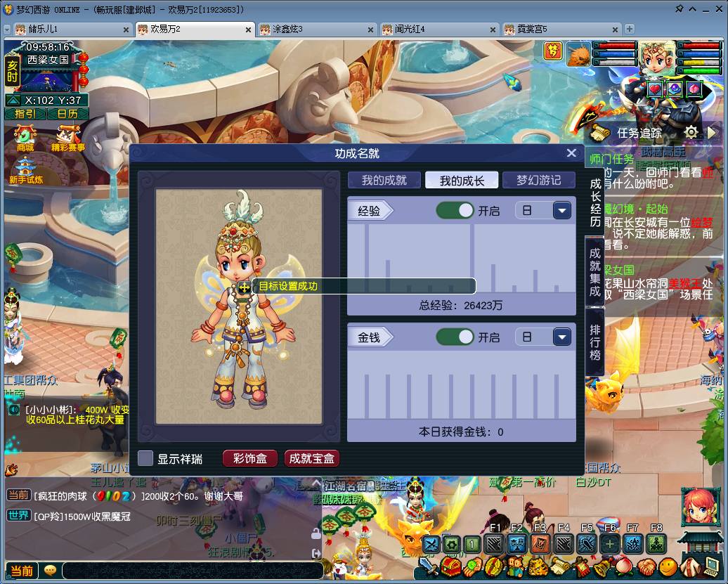The image size is (728, 584).
Task: Open the player character portrait at top right
Action: point(656,59)
